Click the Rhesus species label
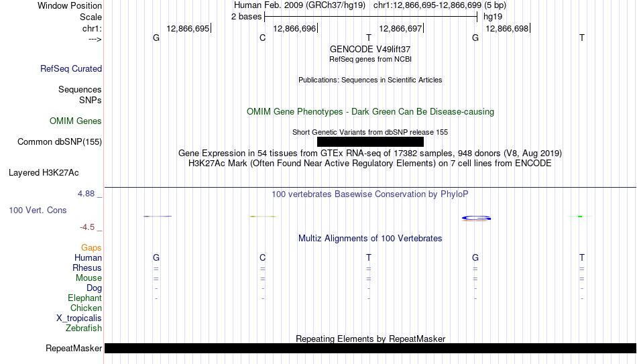The image size is (637, 364). pos(87,268)
